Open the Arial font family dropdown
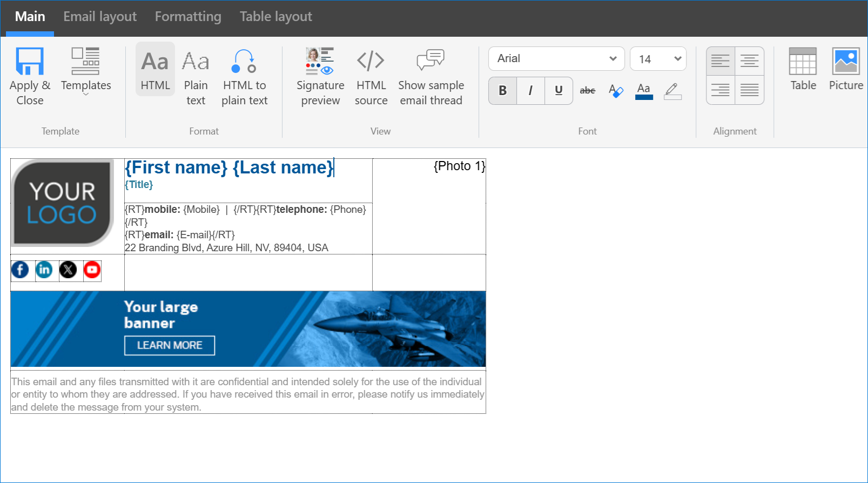 point(556,58)
